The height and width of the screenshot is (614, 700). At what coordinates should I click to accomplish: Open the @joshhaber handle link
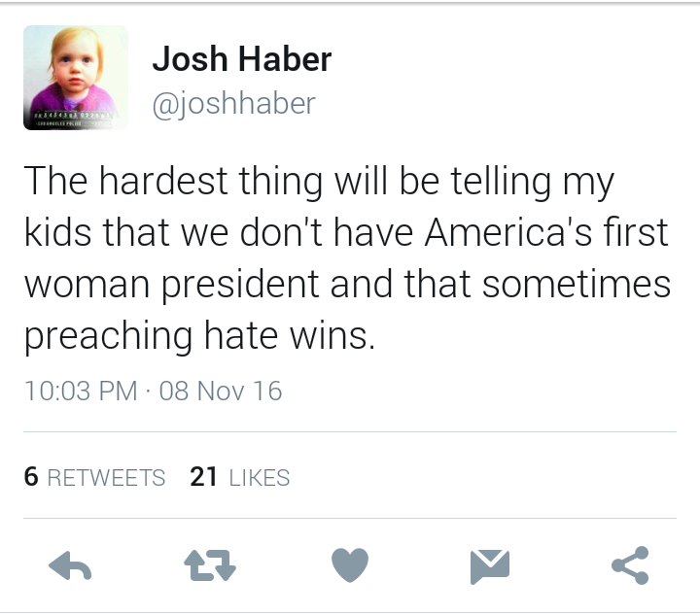tap(233, 103)
